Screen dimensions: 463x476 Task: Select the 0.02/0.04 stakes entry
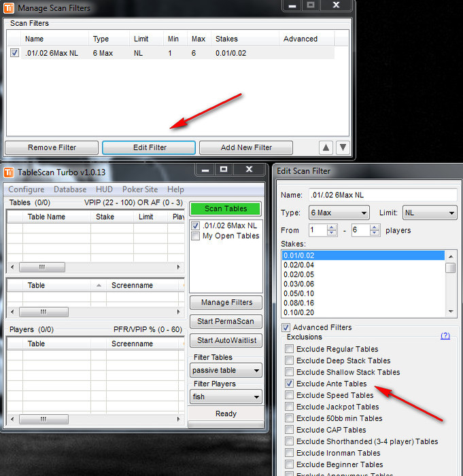coord(363,265)
